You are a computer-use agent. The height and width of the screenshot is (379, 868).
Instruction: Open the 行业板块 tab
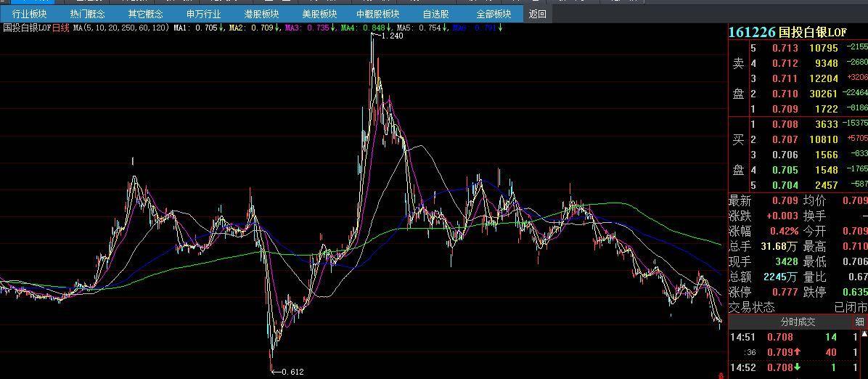(x=29, y=15)
